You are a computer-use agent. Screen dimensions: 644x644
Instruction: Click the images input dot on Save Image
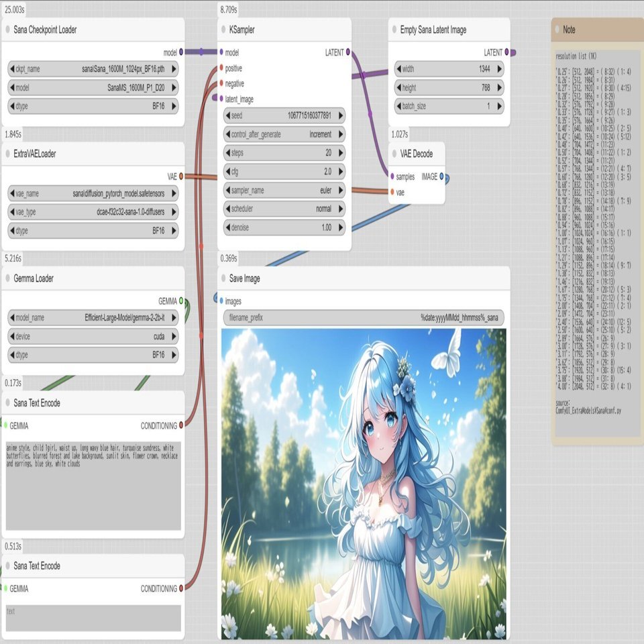(x=221, y=301)
